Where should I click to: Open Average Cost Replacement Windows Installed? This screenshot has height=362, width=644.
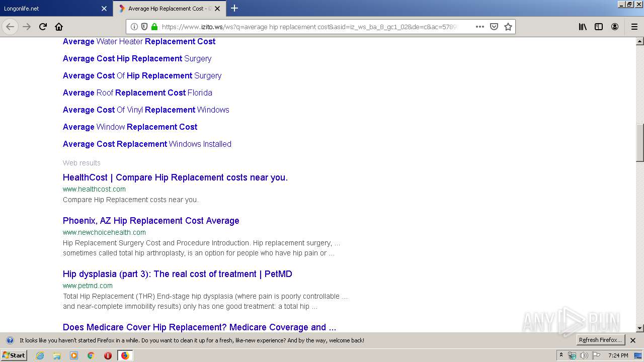pyautogui.click(x=147, y=144)
